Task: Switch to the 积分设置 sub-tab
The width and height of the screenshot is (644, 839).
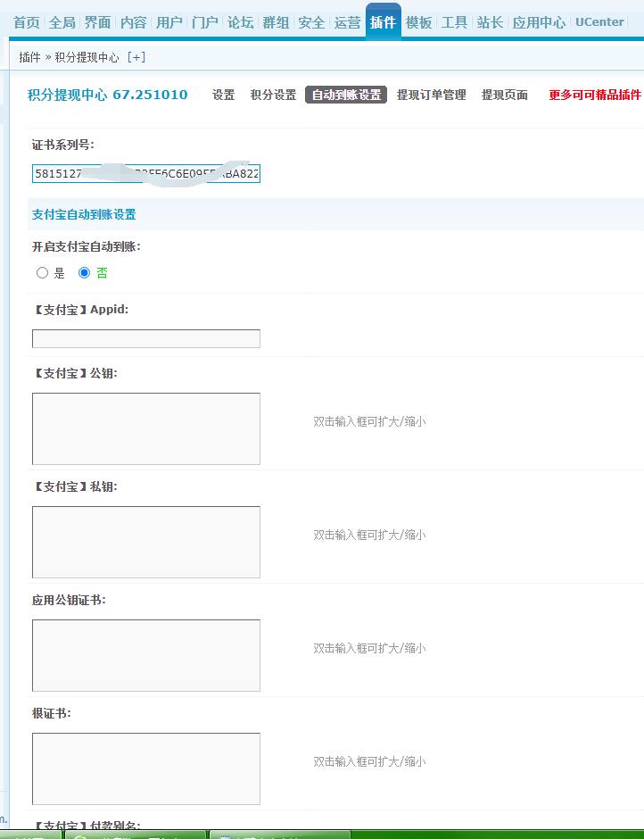Action: pos(273,95)
